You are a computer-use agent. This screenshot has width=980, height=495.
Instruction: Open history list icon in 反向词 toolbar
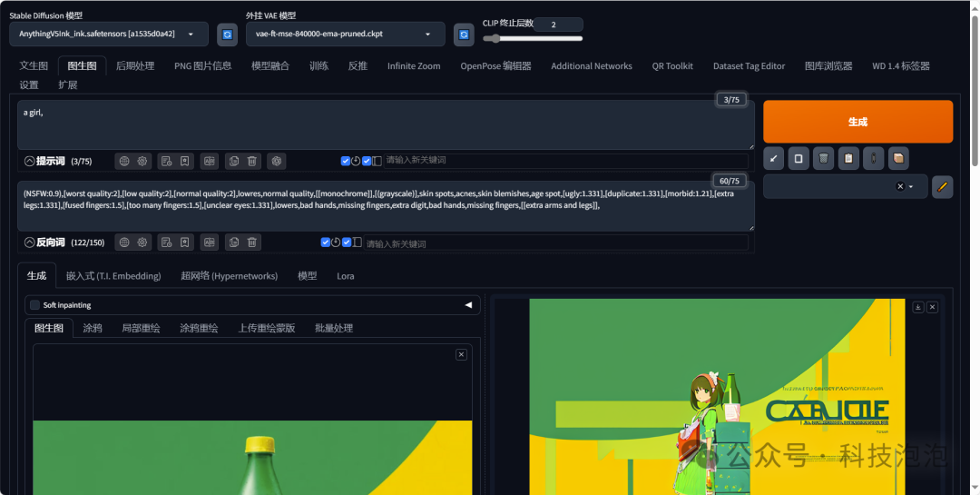coord(166,243)
